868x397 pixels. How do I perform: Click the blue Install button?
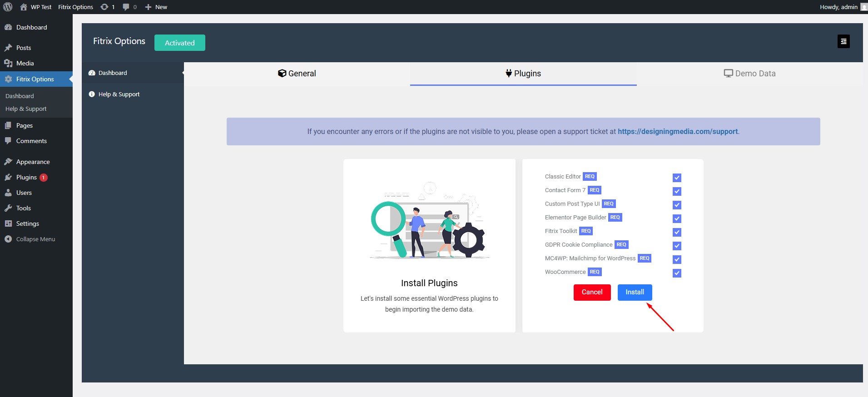[635, 292]
